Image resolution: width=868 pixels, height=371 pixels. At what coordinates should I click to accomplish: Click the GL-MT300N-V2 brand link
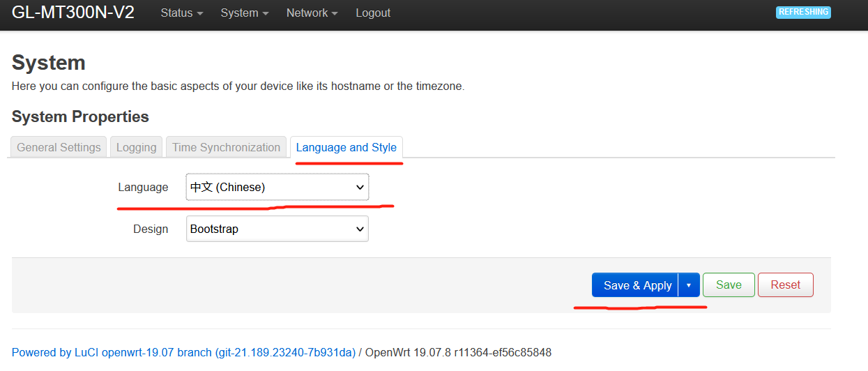73,13
